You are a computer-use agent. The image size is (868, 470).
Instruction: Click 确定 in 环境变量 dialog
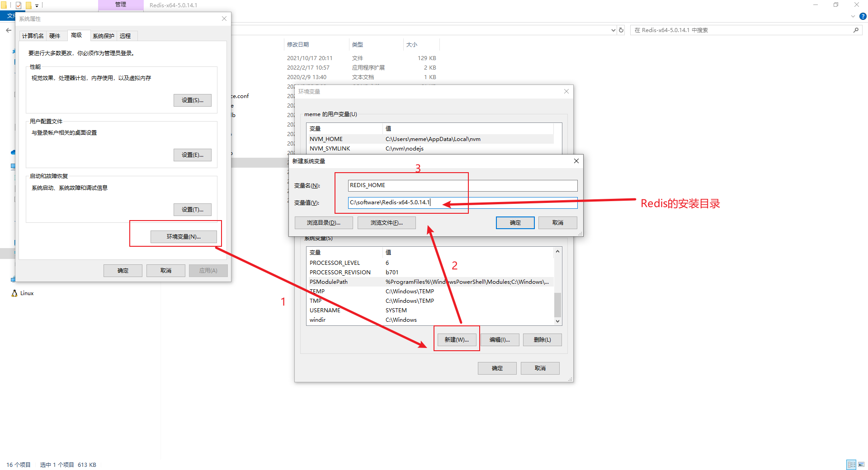coord(497,368)
